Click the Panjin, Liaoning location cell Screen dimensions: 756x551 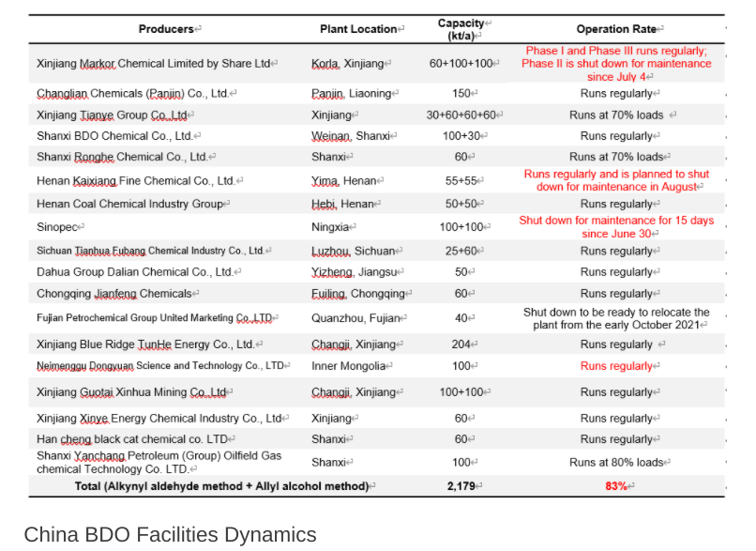coord(352,94)
